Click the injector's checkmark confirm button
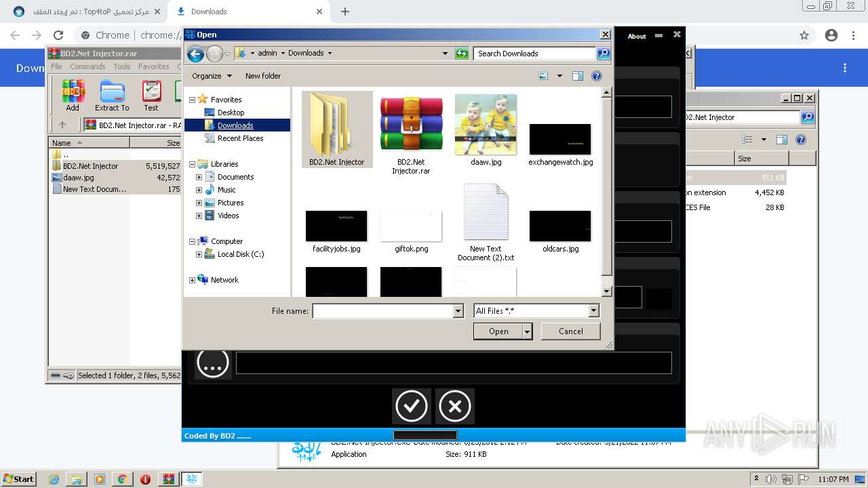The width and height of the screenshot is (868, 488). pos(411,406)
